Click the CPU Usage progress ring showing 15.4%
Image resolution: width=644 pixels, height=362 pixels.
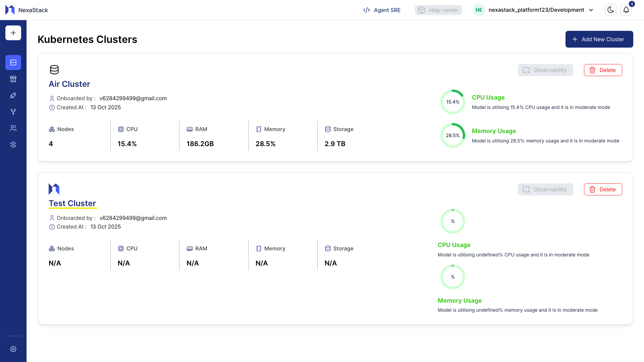(453, 102)
